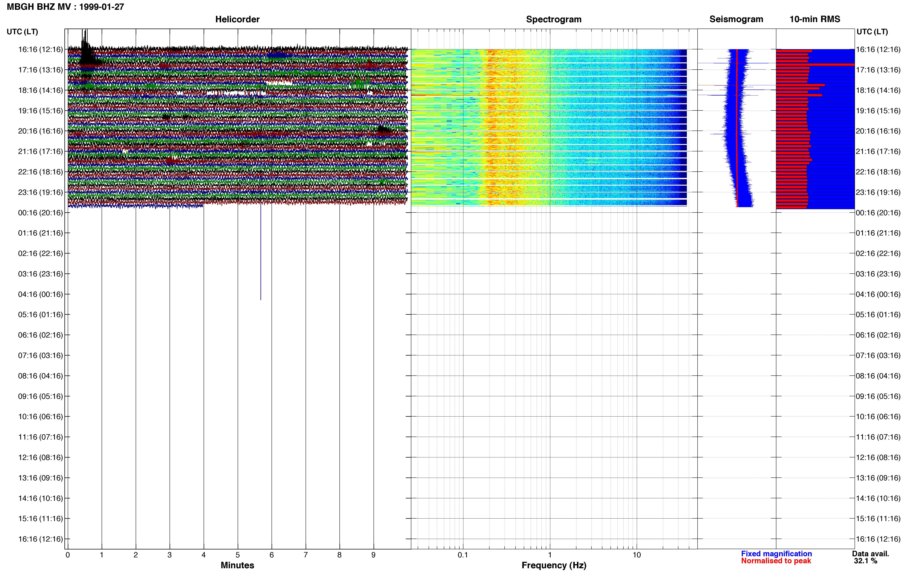The width and height of the screenshot is (924, 578).
Task: Click left time label '04:16 (00:16)'
Action: coord(41,294)
